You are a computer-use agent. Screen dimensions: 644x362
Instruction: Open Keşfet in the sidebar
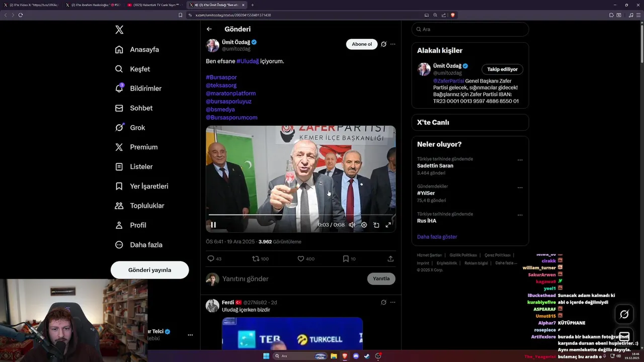[132, 69]
